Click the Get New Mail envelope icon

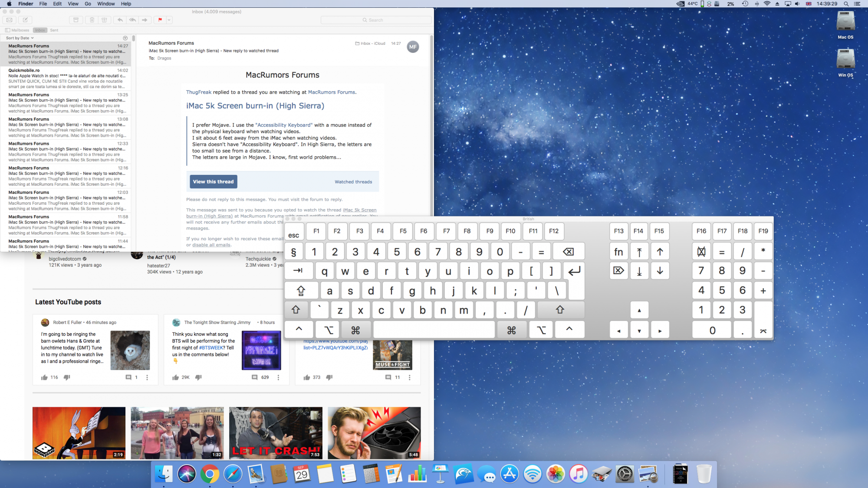coord(9,20)
